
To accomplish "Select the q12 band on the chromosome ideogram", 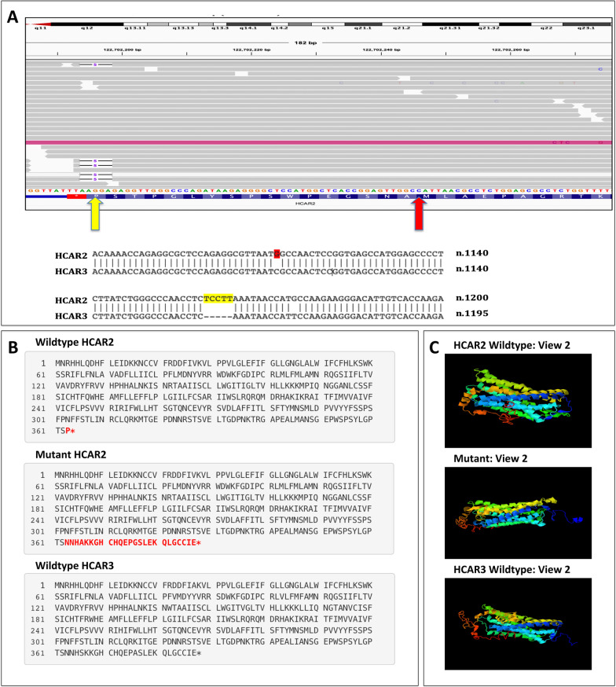I will (87, 24).
